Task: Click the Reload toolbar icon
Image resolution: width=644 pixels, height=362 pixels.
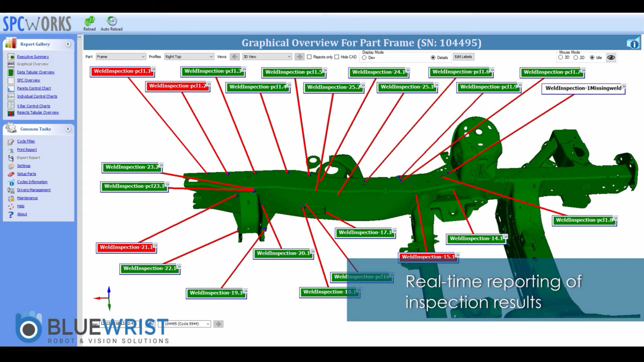Action: coord(89,22)
